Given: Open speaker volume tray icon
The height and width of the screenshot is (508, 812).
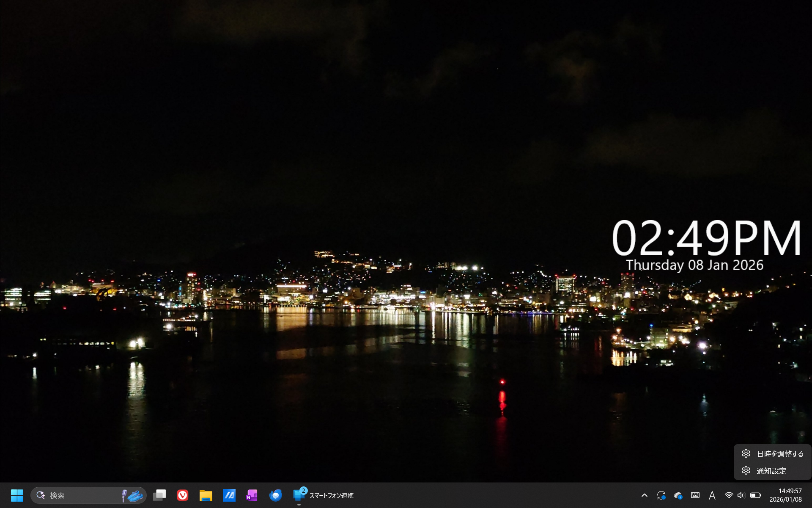Looking at the screenshot, I should tap(741, 495).
